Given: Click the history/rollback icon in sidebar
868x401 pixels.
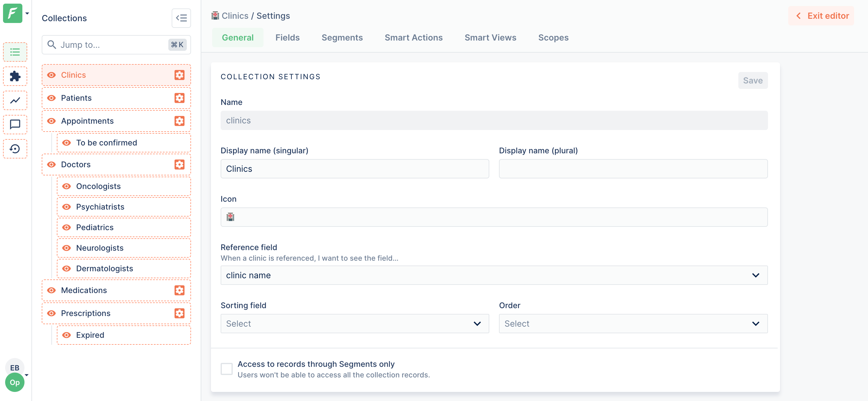Looking at the screenshot, I should pyautogui.click(x=15, y=148).
